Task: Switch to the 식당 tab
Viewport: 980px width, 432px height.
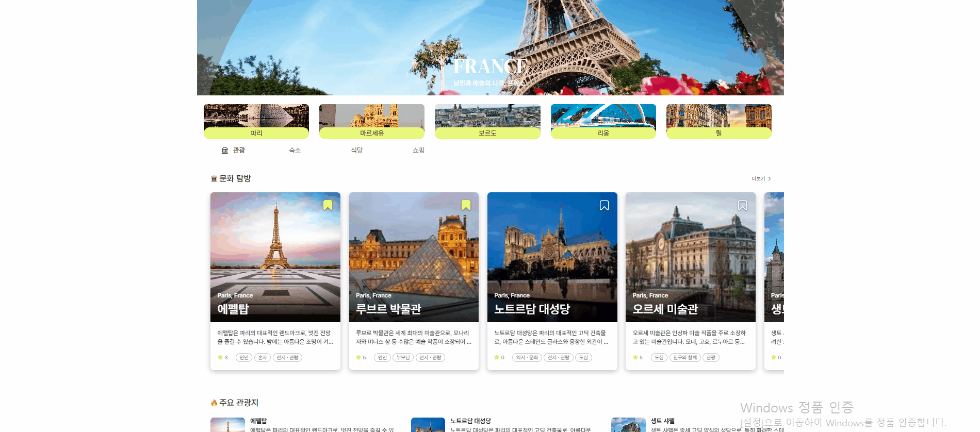Action: click(x=356, y=150)
